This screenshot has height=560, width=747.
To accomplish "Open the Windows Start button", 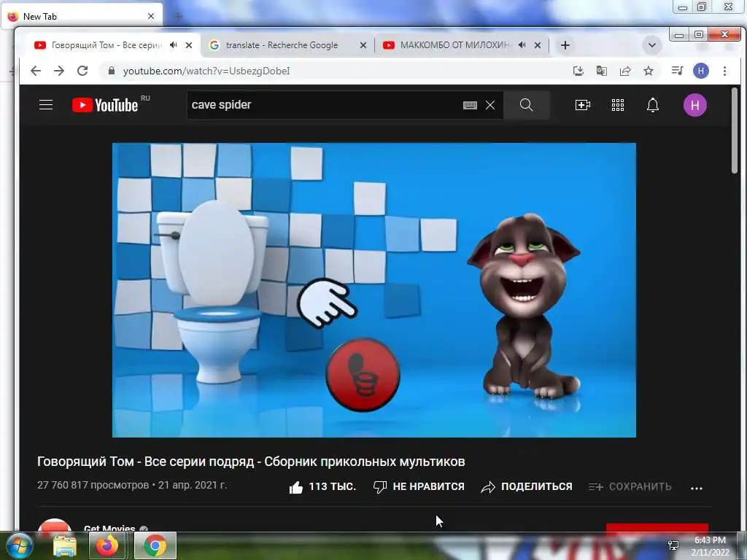I will tap(20, 545).
